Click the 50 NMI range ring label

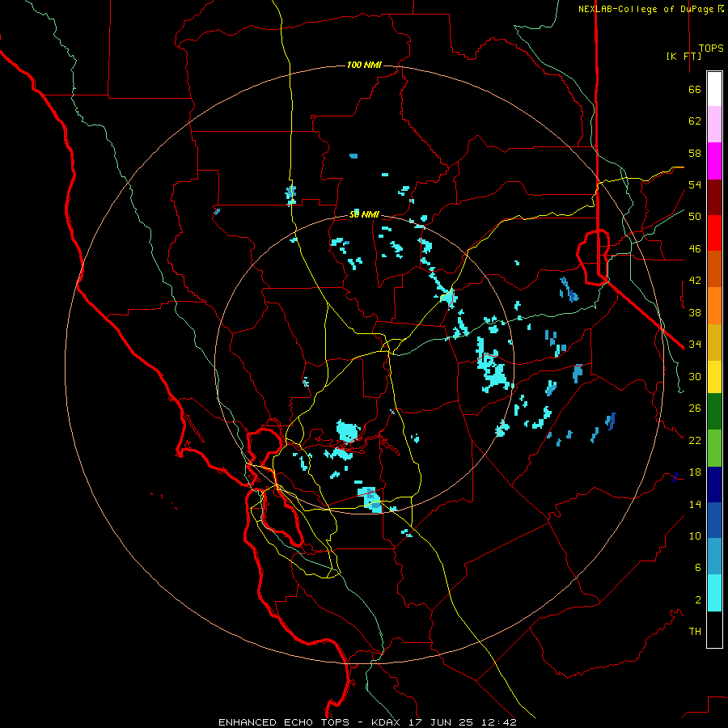point(364,214)
